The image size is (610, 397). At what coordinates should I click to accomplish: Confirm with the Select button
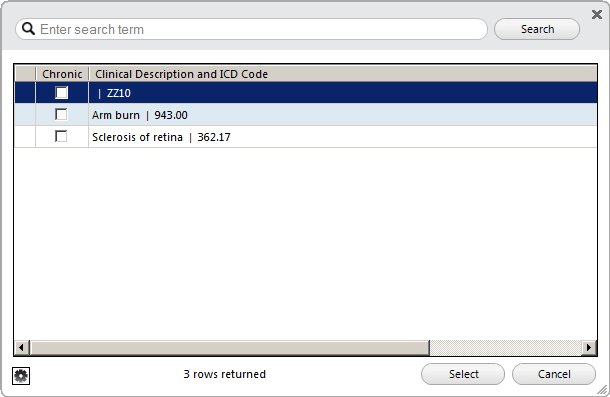(x=463, y=374)
